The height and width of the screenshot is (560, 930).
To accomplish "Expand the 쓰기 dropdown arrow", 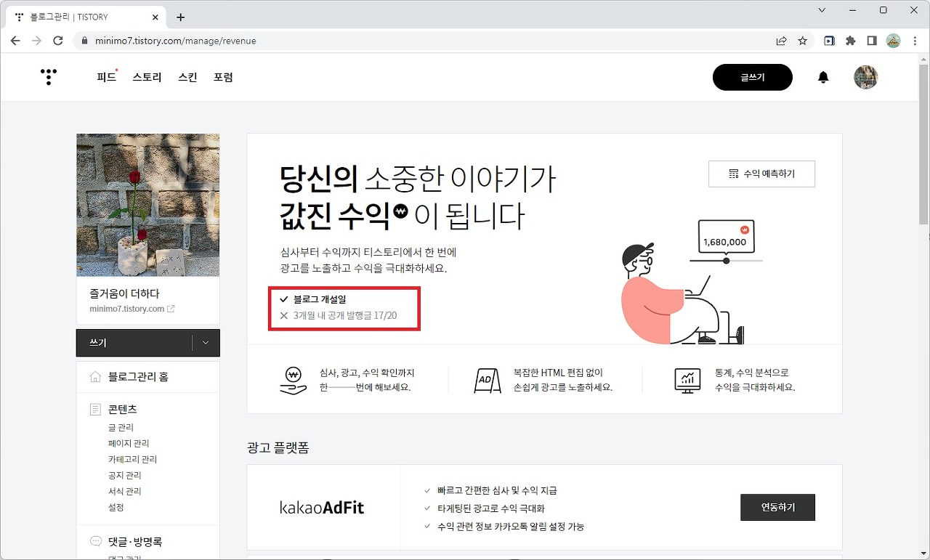I will point(206,343).
